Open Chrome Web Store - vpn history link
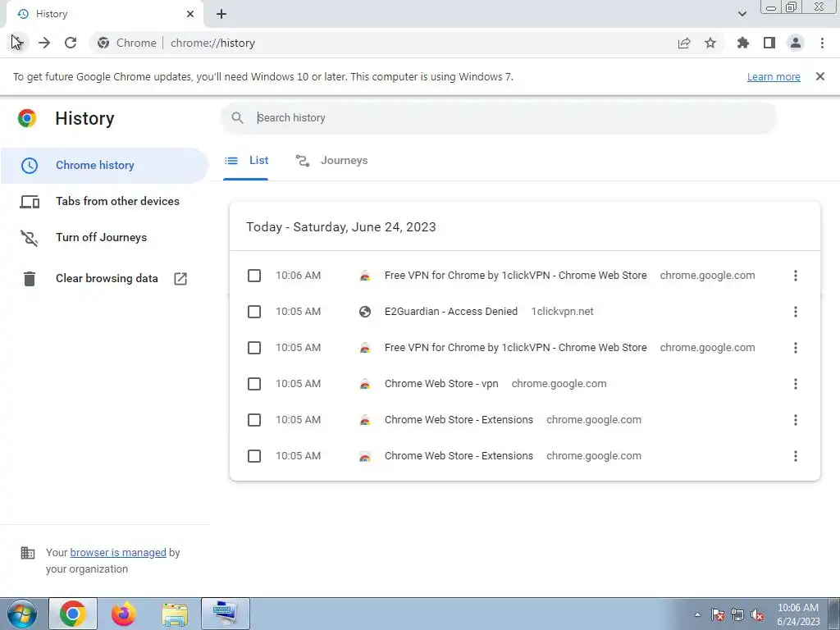Screen dimensions: 840x630 pyautogui.click(x=441, y=384)
